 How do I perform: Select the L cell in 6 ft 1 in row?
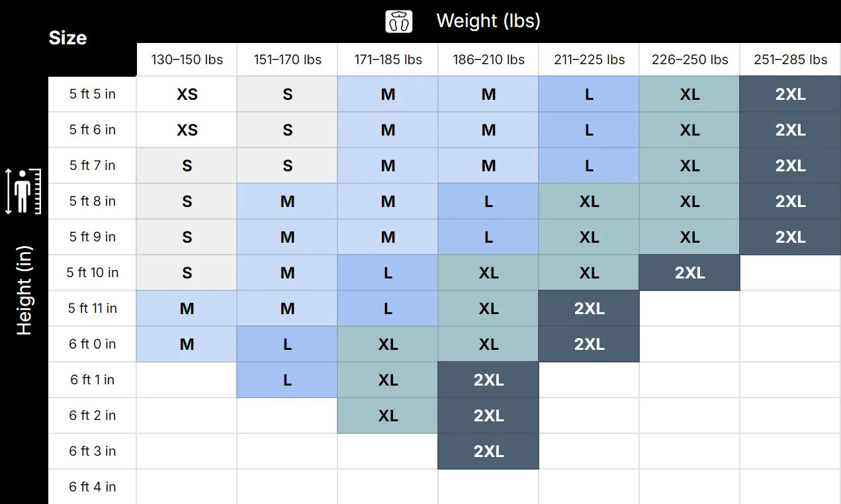(287, 380)
